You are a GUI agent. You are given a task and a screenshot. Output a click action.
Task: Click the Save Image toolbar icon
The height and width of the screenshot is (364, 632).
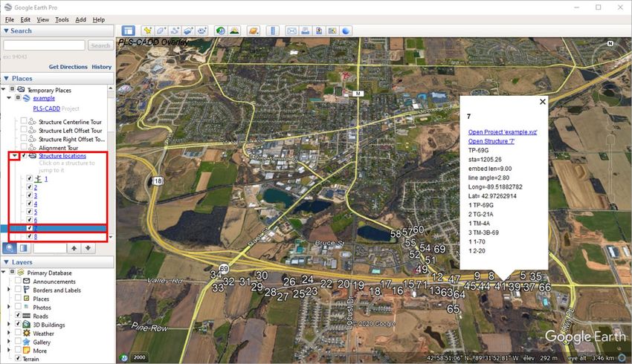[319, 30]
